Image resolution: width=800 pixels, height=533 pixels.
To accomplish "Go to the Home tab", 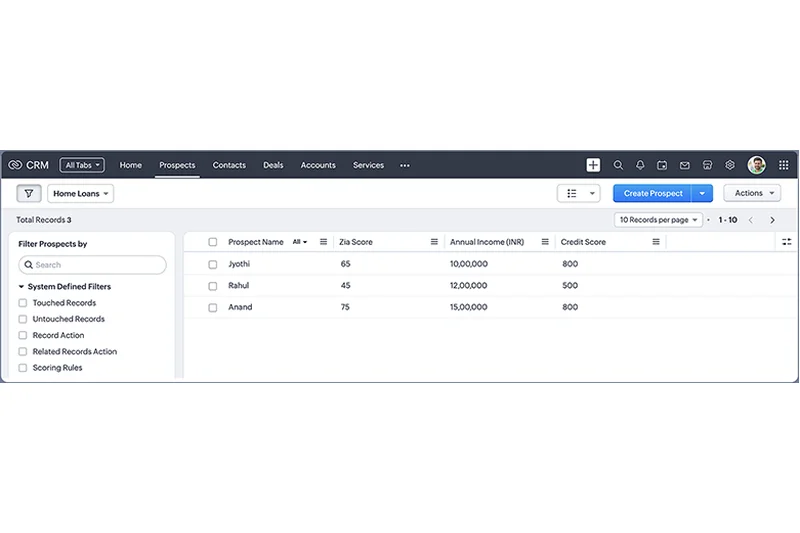I will (131, 165).
